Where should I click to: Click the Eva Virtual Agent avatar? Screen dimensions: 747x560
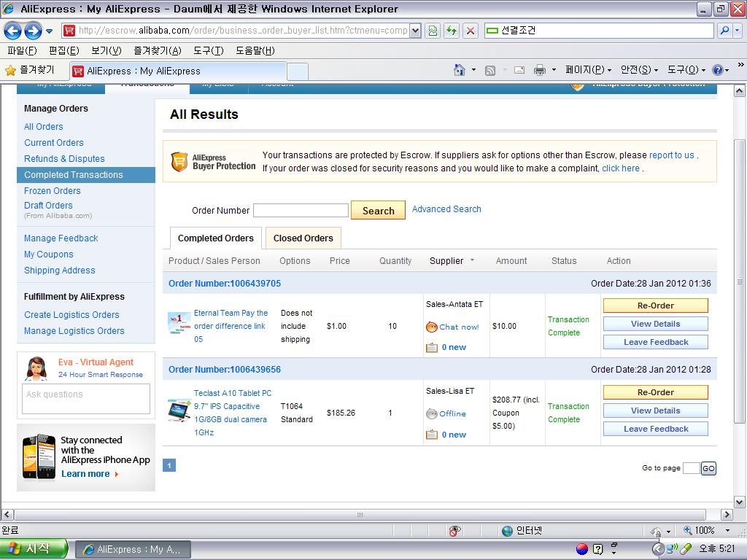coord(36,368)
